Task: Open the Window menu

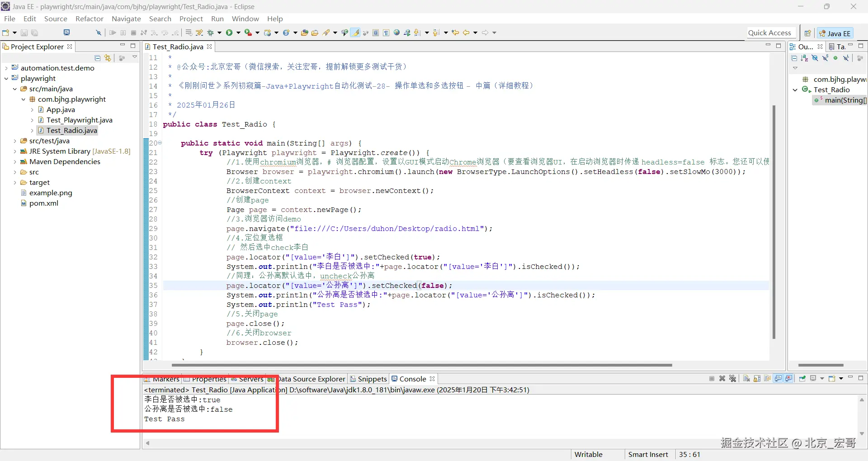Action: [x=245, y=19]
